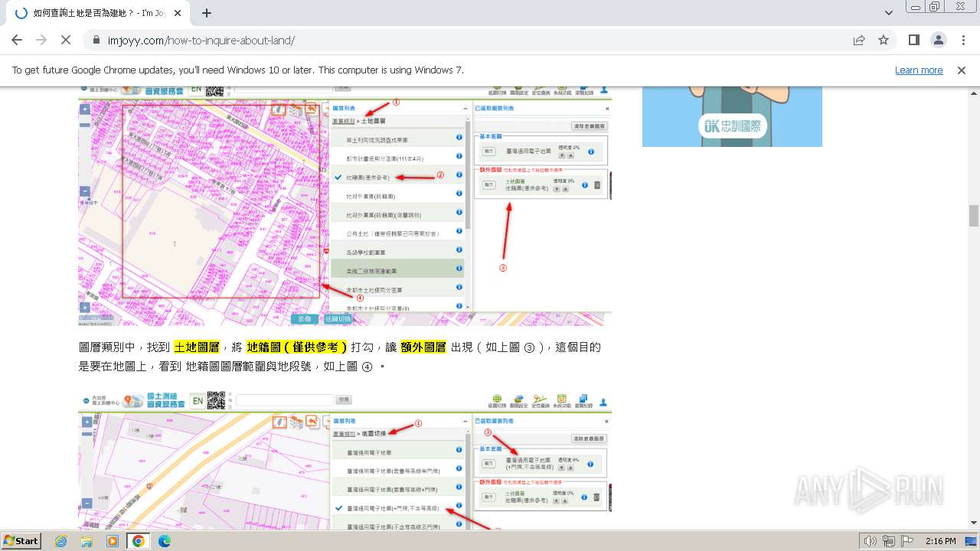Launch Windows Media Player from taskbar

tap(113, 541)
